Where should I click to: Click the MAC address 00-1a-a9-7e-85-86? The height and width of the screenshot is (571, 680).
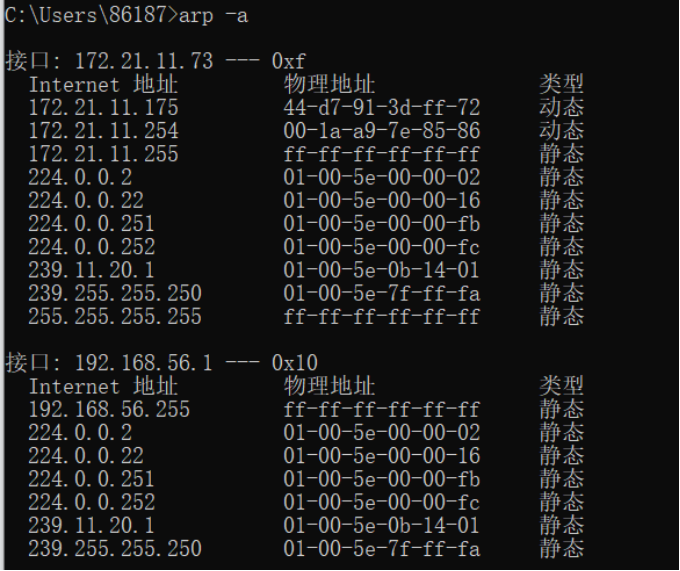381,131
